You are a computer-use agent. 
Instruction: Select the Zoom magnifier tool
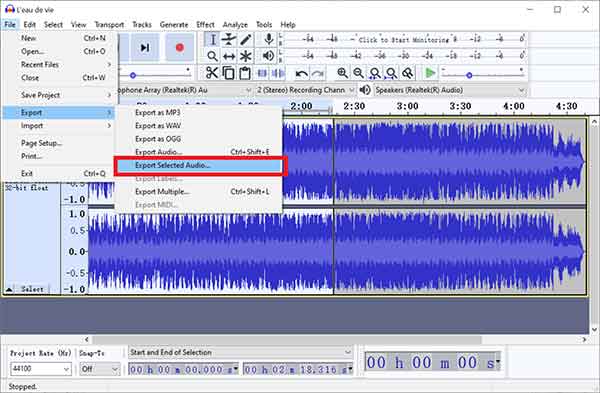[212, 57]
